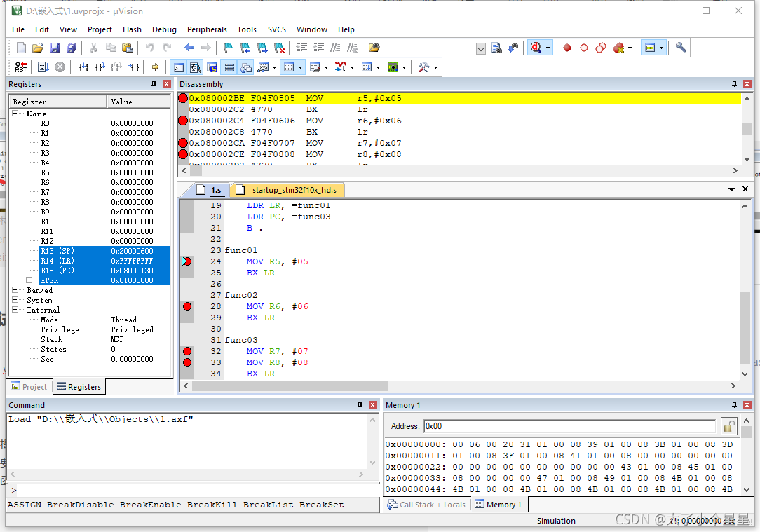Go to next bookmark
This screenshot has width=760, height=532.
click(262, 48)
